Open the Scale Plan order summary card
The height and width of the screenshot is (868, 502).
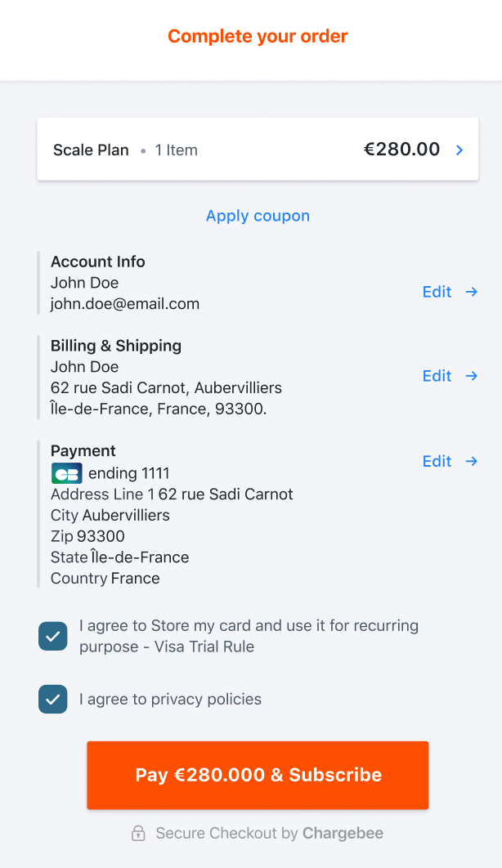coord(245,150)
